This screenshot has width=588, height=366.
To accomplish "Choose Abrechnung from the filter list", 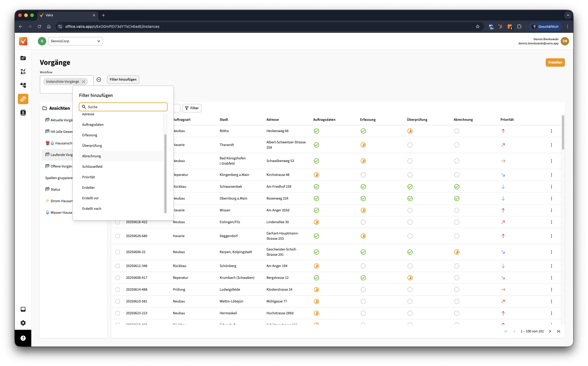I will pos(91,156).
